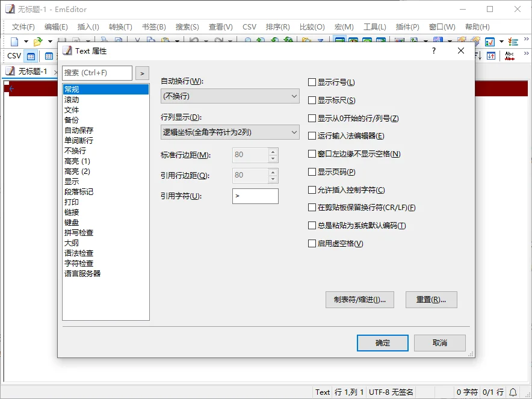Enable 允许插入控制字符 option
This screenshot has width=532, height=399.
point(312,190)
